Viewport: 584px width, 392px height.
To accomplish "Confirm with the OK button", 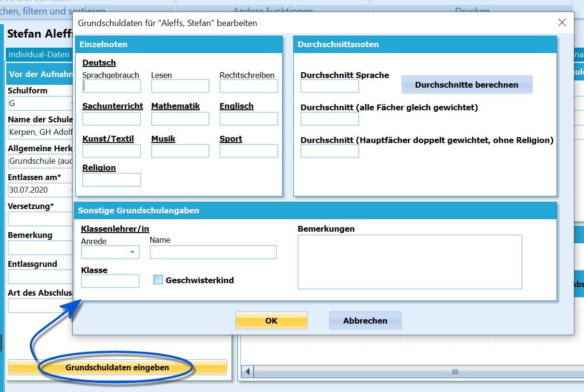I will [272, 321].
